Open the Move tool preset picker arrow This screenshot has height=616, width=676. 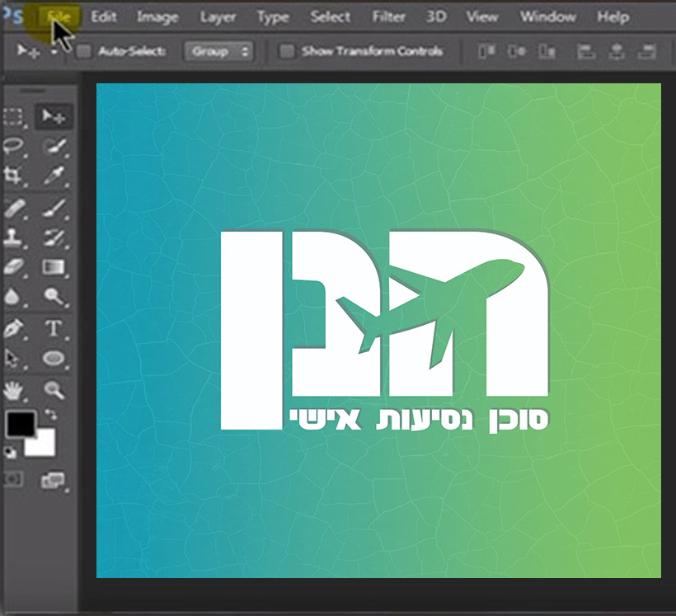pos(54,52)
